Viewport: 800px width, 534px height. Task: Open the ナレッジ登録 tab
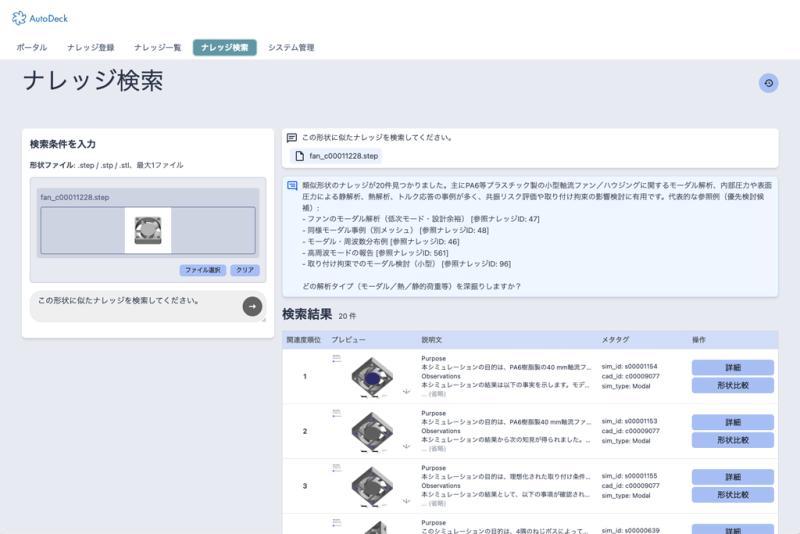91,47
